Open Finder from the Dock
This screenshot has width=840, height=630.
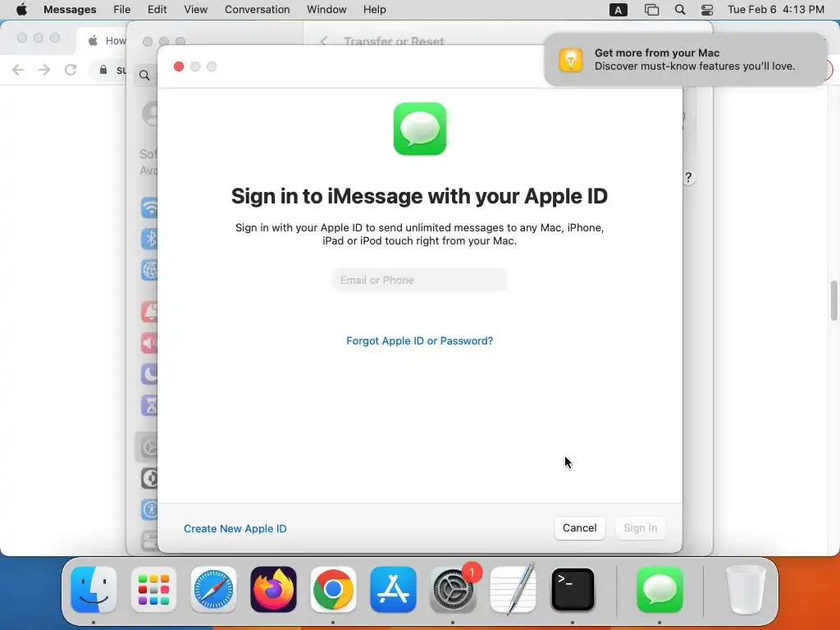(94, 589)
